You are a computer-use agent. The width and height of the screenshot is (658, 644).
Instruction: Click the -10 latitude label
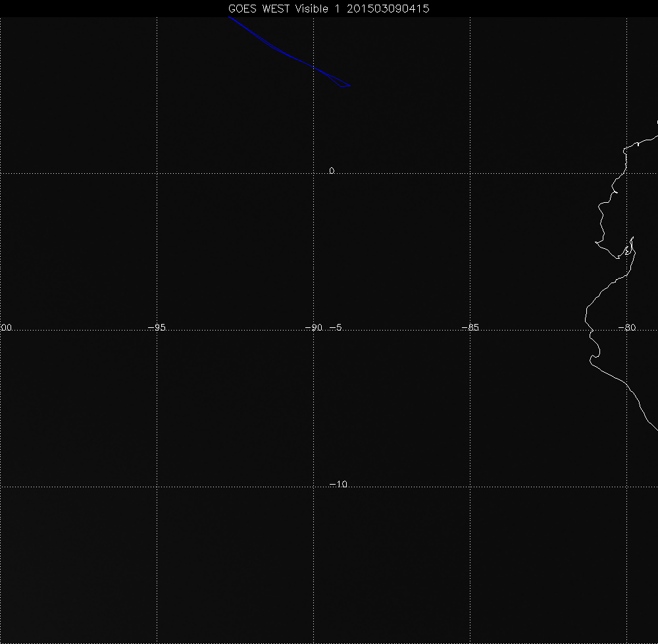click(x=338, y=485)
